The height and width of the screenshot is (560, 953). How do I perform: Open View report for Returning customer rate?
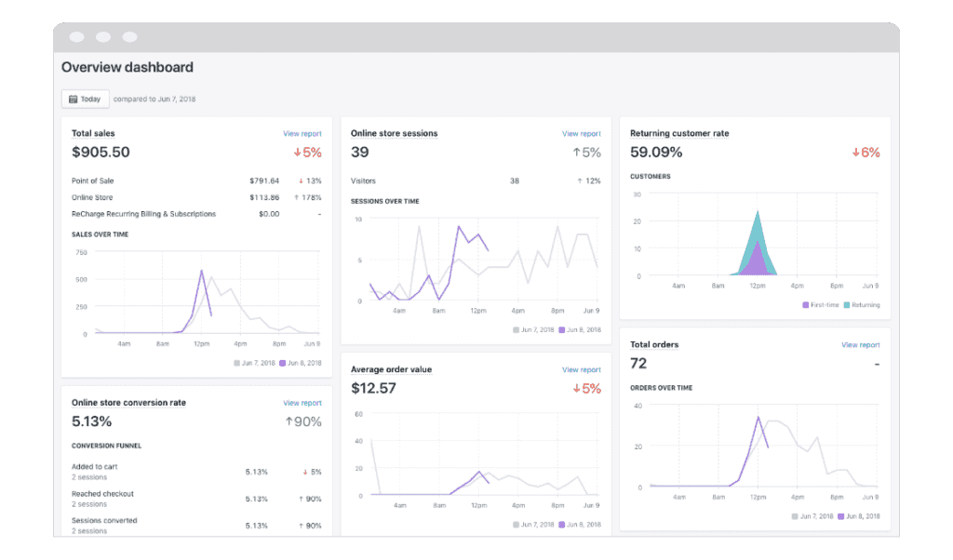(x=861, y=134)
